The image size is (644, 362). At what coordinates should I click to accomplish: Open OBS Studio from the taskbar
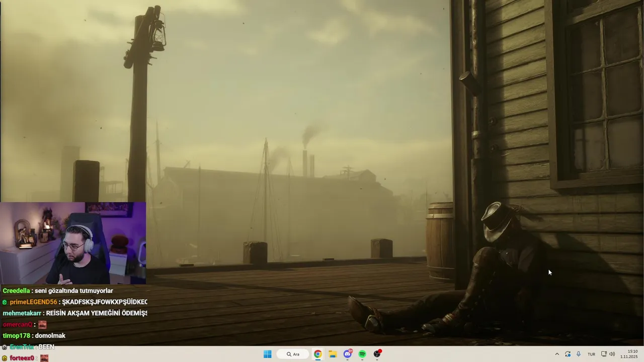(377, 354)
